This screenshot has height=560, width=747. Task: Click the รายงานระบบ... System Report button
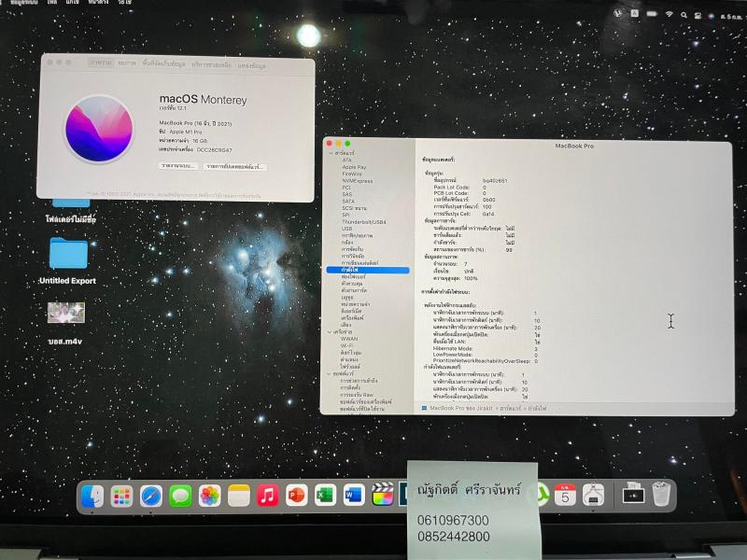coord(178,166)
